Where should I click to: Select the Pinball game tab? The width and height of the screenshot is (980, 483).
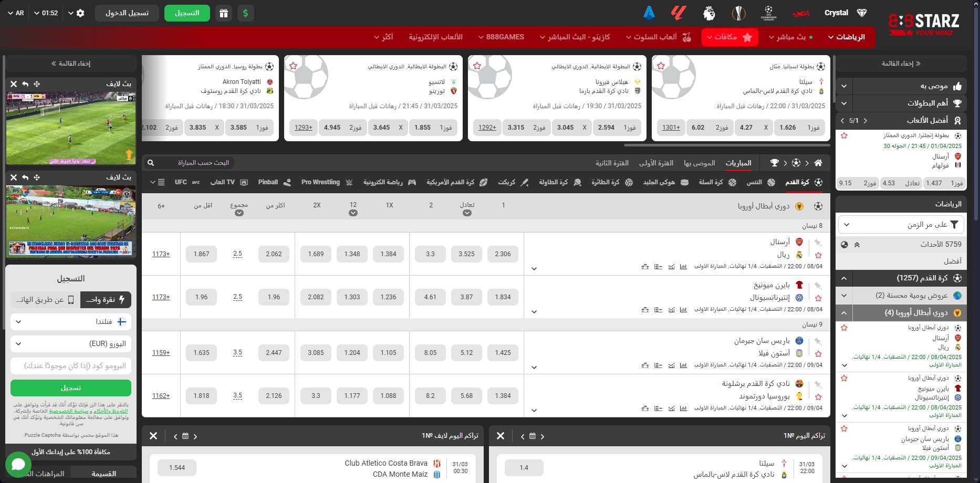(274, 182)
